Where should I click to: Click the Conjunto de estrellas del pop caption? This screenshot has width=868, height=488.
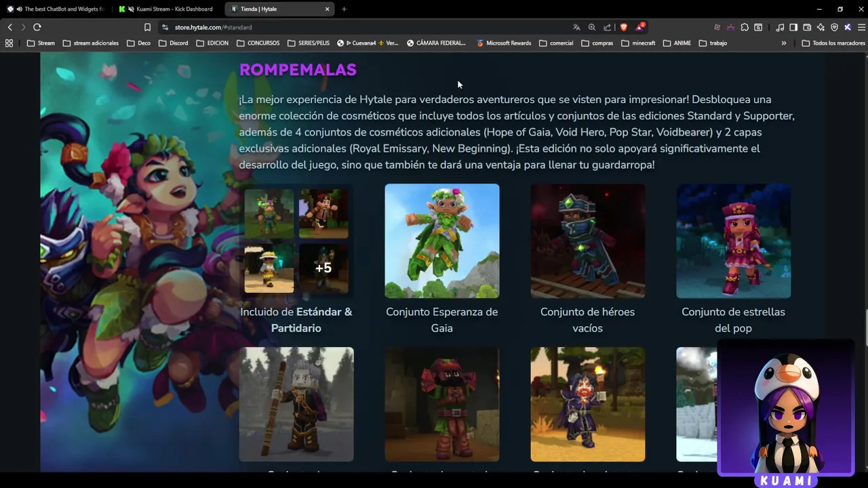(734, 320)
